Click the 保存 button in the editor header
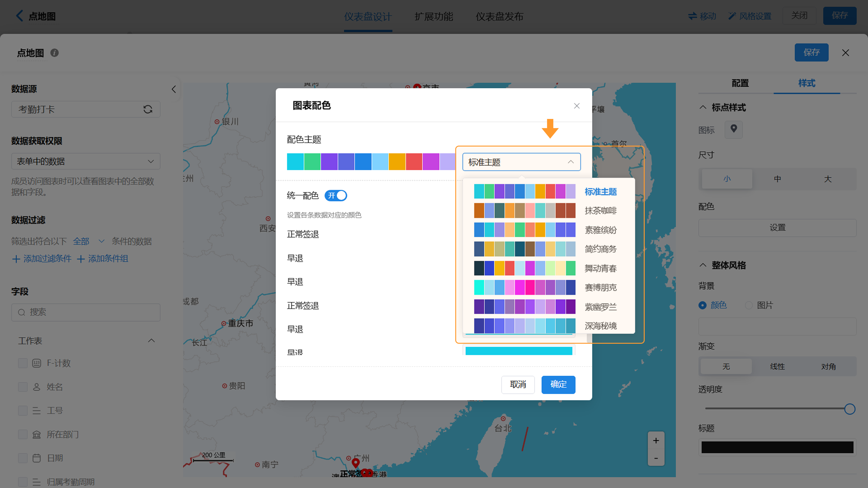Image resolution: width=868 pixels, height=488 pixels. click(811, 52)
